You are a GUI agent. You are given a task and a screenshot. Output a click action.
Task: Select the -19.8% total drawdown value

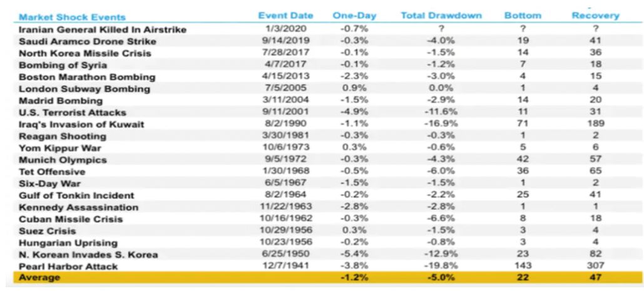429,265
